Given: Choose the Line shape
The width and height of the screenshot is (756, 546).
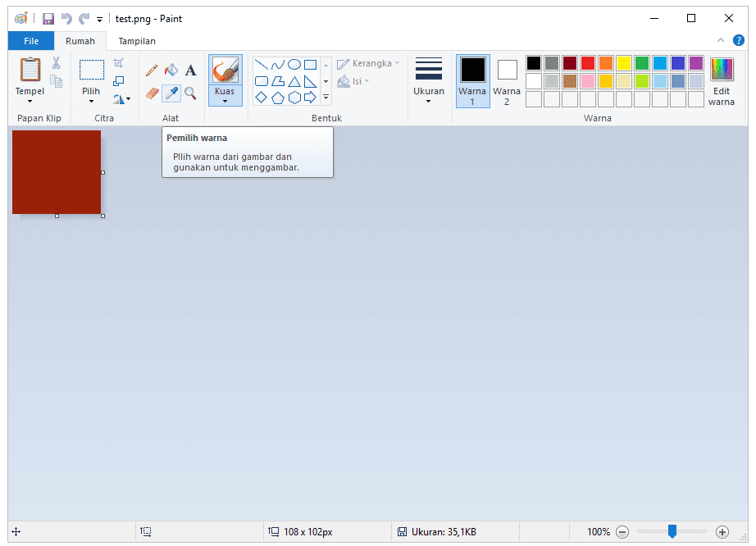Looking at the screenshot, I should click(261, 64).
